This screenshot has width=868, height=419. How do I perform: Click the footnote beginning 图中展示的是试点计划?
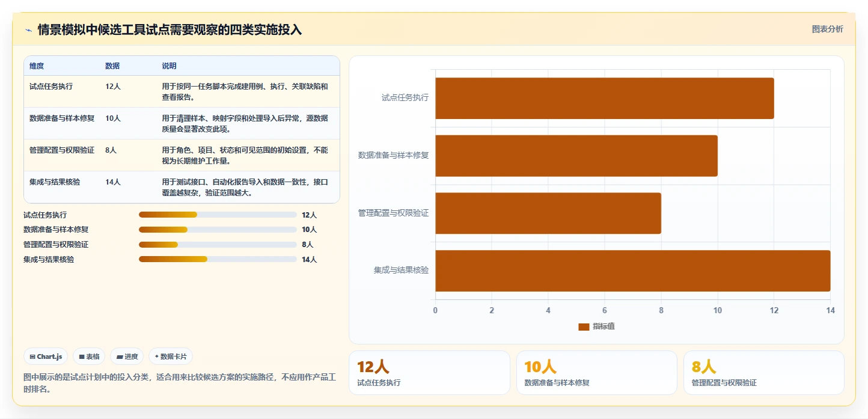click(x=179, y=383)
